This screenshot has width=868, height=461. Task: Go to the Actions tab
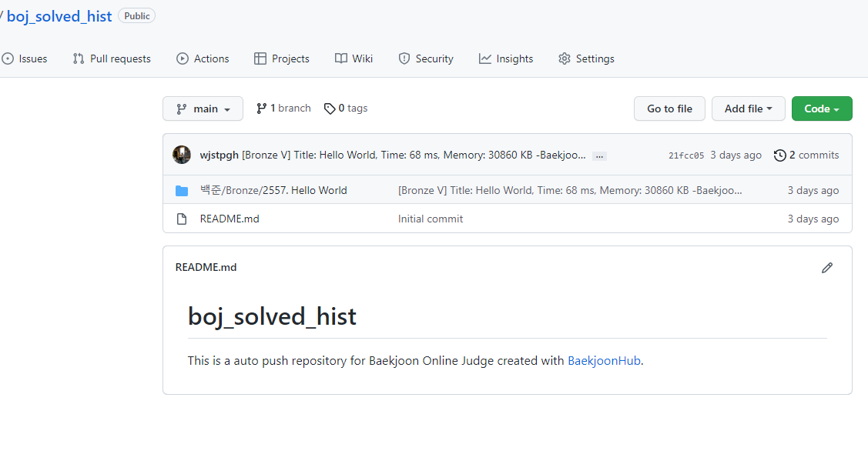(203, 58)
